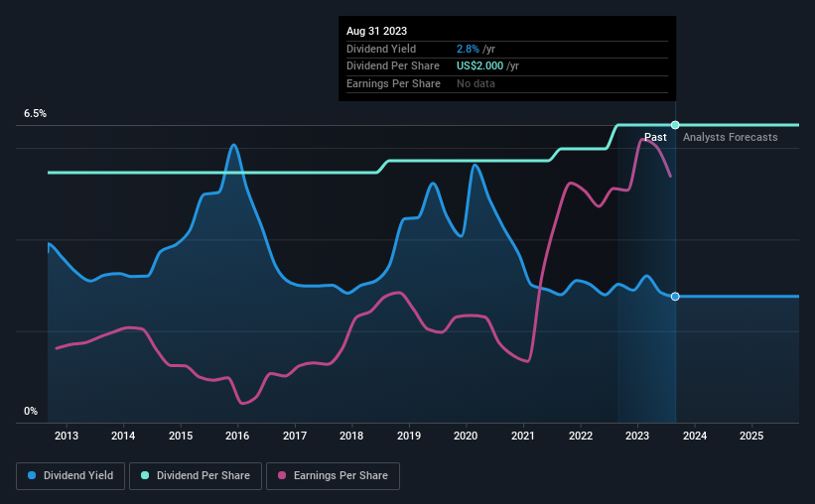Click the blue Dividend Yield legend dot

click(32, 475)
